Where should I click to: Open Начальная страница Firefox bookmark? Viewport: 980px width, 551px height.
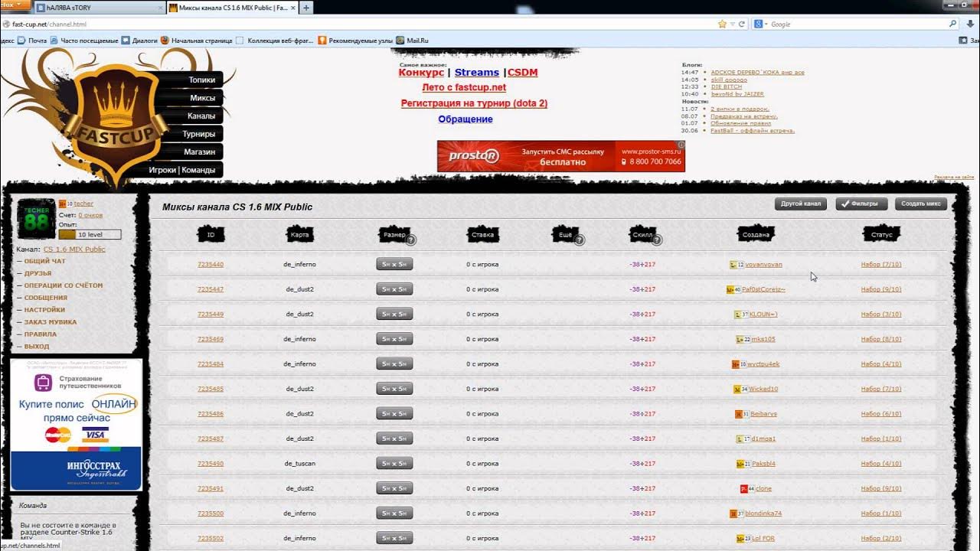(196, 40)
